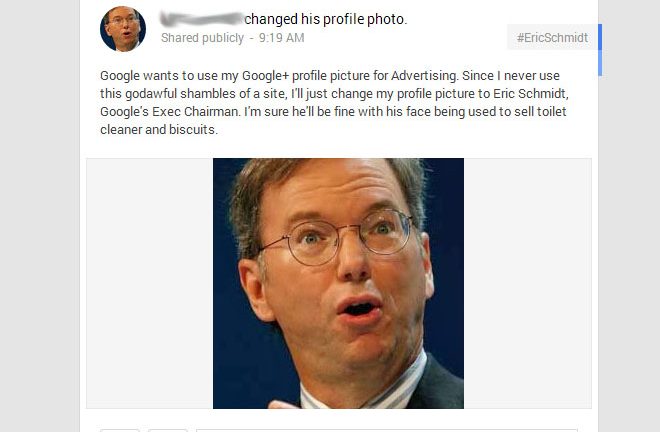660x432 pixels.
Task: Click the share button below the photo
Action: click(x=167, y=430)
